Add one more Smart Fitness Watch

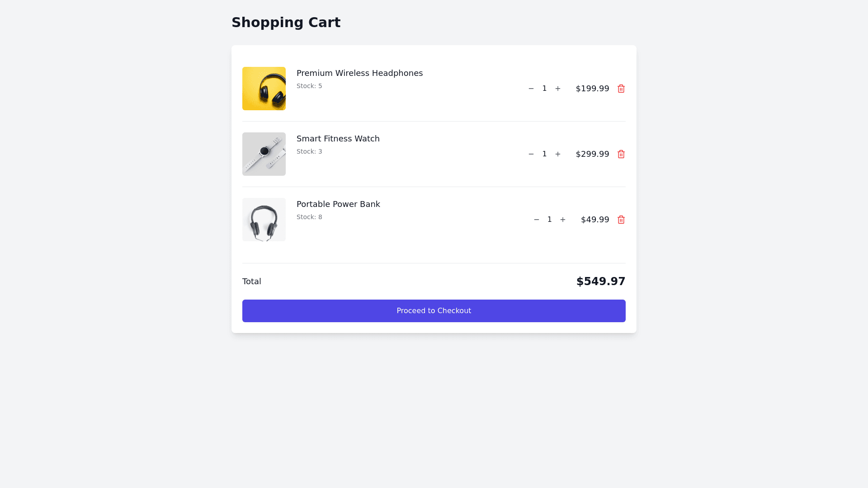click(558, 154)
